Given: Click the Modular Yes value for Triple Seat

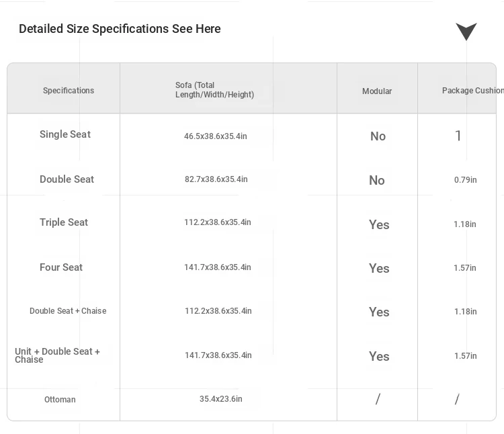Looking at the screenshot, I should (x=379, y=224).
